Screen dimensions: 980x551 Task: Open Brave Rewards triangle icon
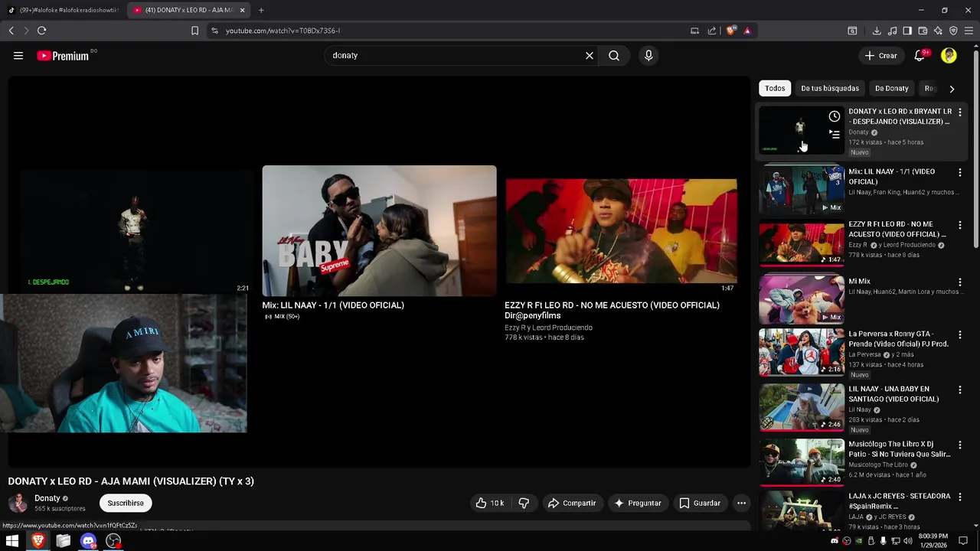click(747, 31)
